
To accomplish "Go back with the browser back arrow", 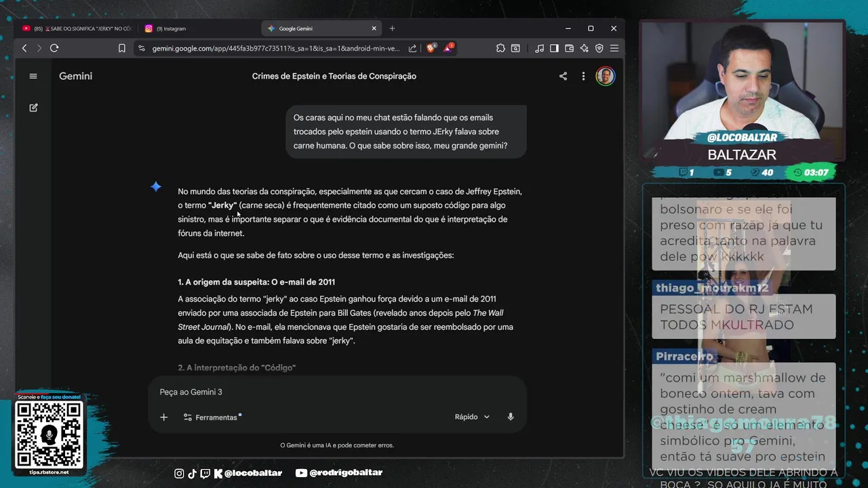I will (24, 48).
